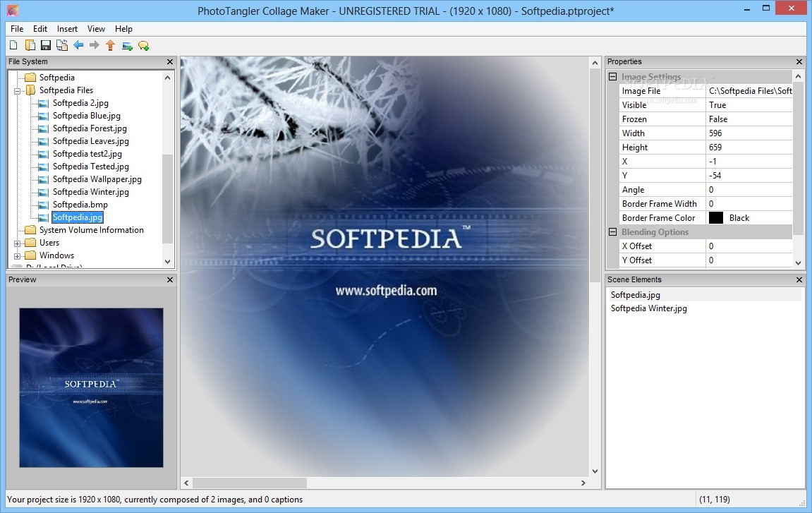Close the Preview panel
The height and width of the screenshot is (513, 812).
(170, 280)
